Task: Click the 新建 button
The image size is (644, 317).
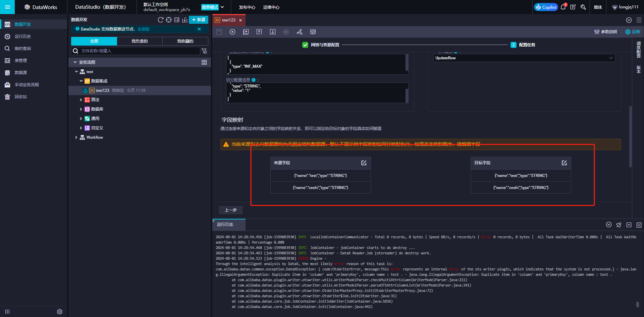Action: [x=199, y=20]
